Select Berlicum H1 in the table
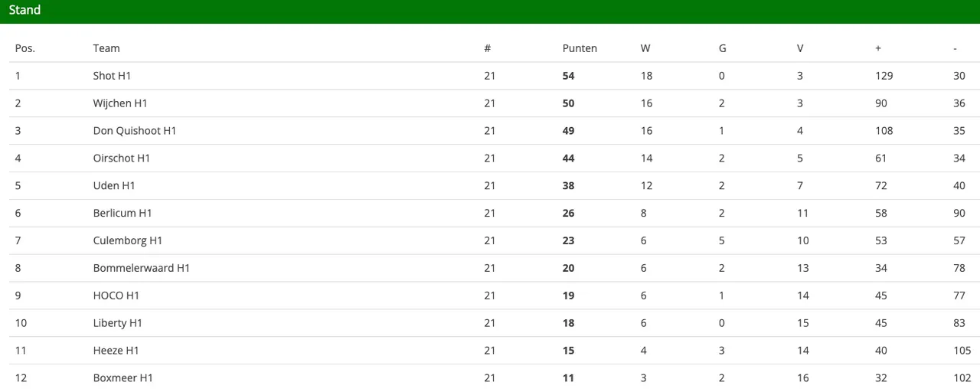The image size is (980, 392). tap(122, 214)
